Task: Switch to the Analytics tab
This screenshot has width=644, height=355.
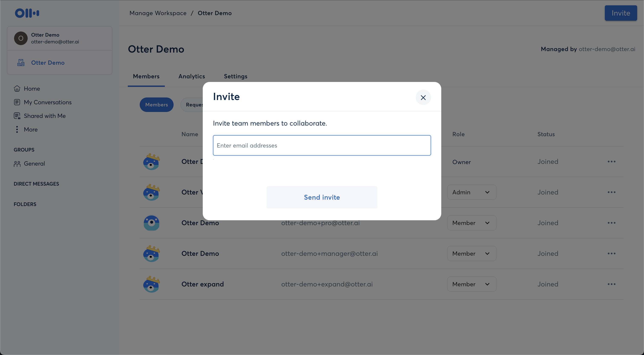Action: coord(192,76)
